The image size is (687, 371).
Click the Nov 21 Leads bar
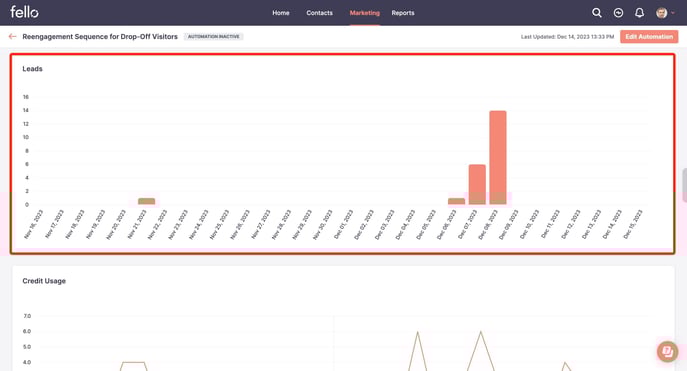click(146, 201)
